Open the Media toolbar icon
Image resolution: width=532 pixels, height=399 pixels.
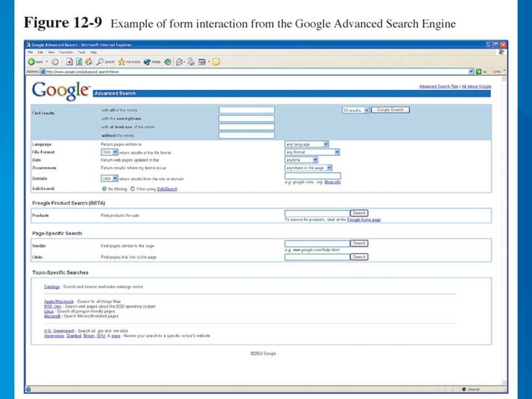147,62
